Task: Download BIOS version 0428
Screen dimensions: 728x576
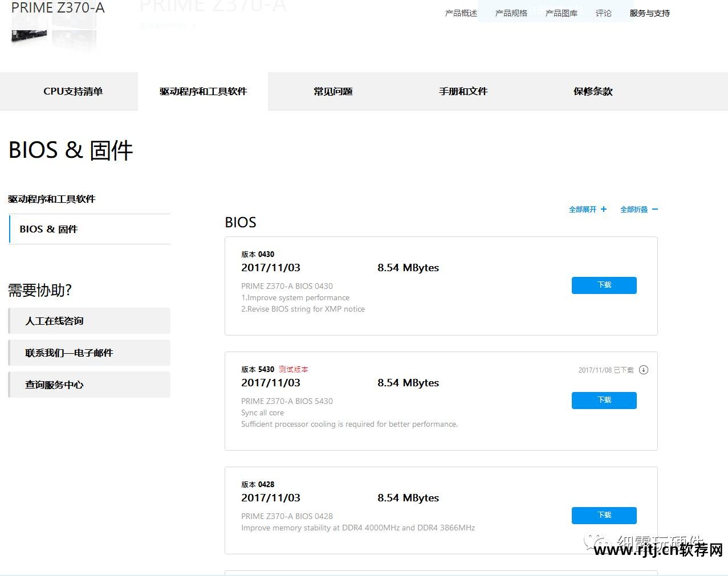Action: [604, 516]
